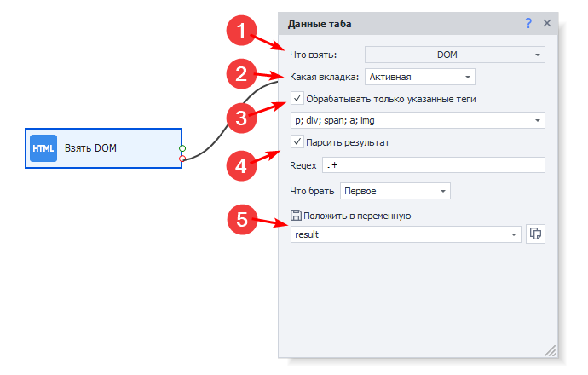Open the Что брать dropdown showing Первое
Image resolution: width=588 pixels, height=375 pixels.
click(x=395, y=190)
